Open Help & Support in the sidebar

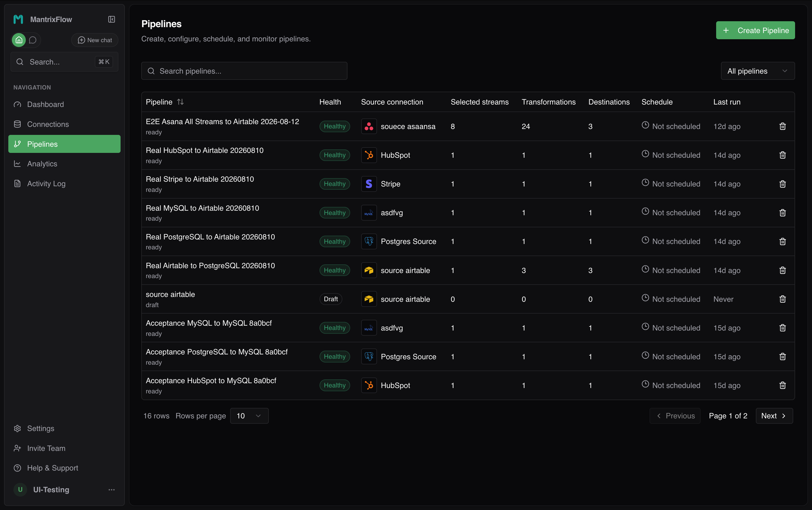(64, 468)
